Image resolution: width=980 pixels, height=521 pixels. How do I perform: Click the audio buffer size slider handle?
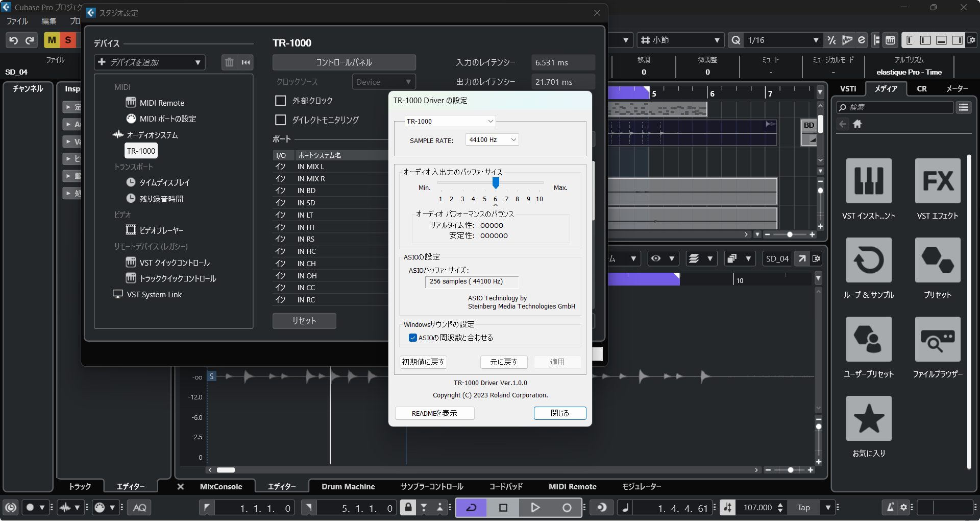point(496,182)
